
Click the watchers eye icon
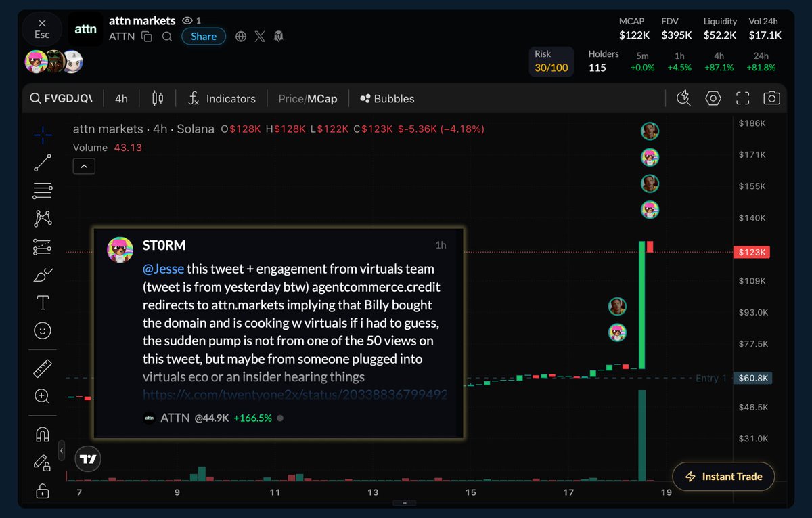(x=187, y=21)
